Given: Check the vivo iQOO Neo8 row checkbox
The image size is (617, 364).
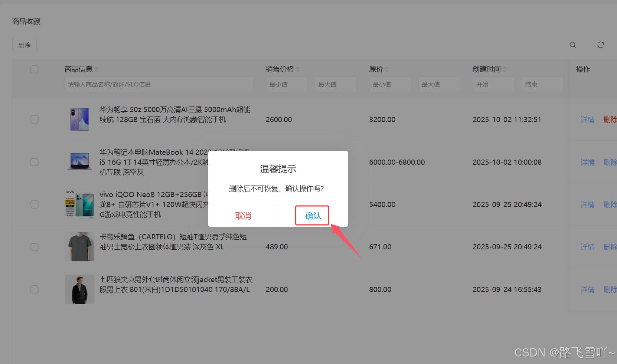Looking at the screenshot, I should click(35, 204).
